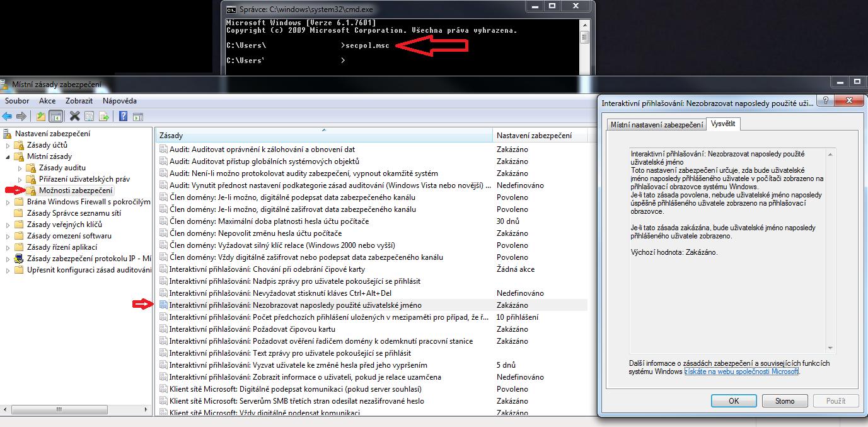Open the Akce menu
The image size is (868, 427).
[47, 101]
